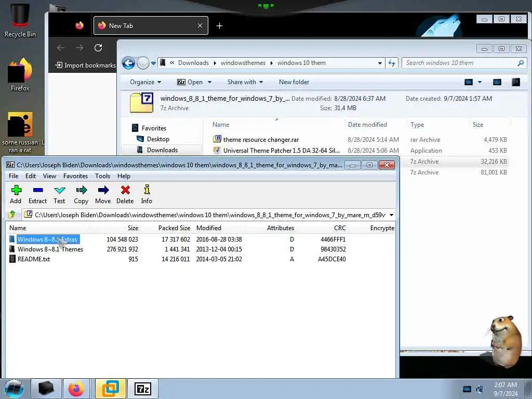This screenshot has width=532, height=399.
Task: Click the Firefox taskbar icon
Action: point(76,389)
